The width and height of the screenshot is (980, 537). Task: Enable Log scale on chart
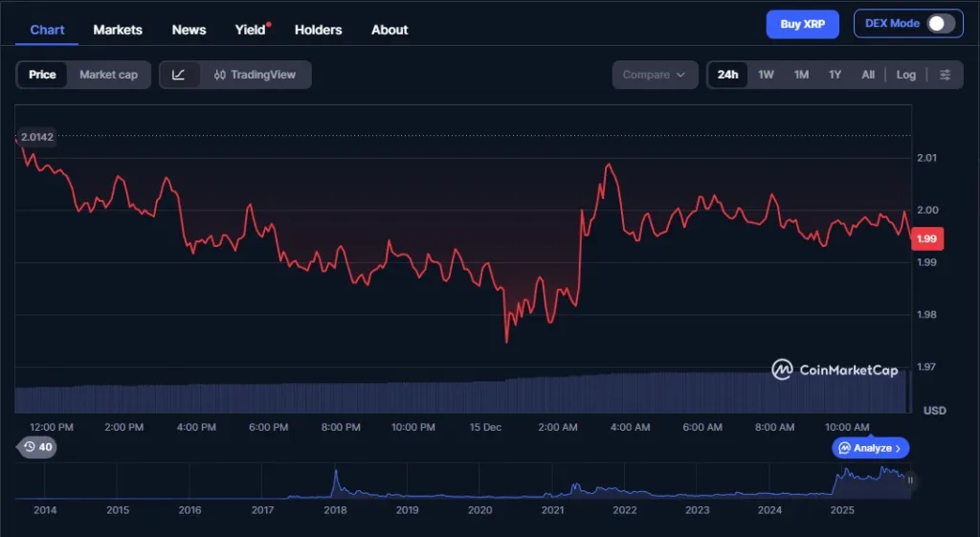905,75
